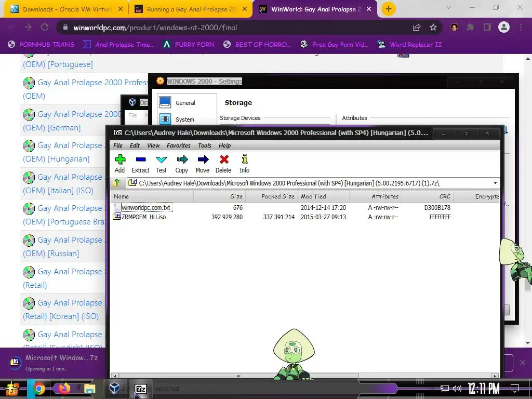Viewport: 532px width, 399px height.
Task: Open the Chrome three-dot menu
Action: coord(521,27)
